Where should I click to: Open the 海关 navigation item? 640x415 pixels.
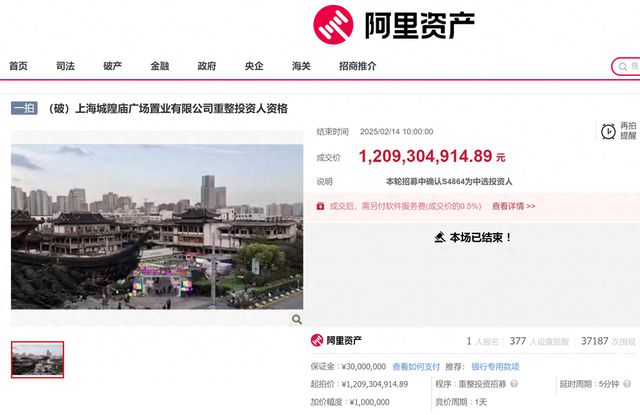pyautogui.click(x=301, y=66)
